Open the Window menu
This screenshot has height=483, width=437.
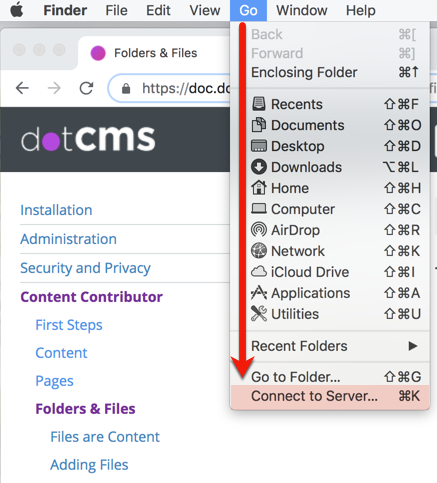point(302,10)
